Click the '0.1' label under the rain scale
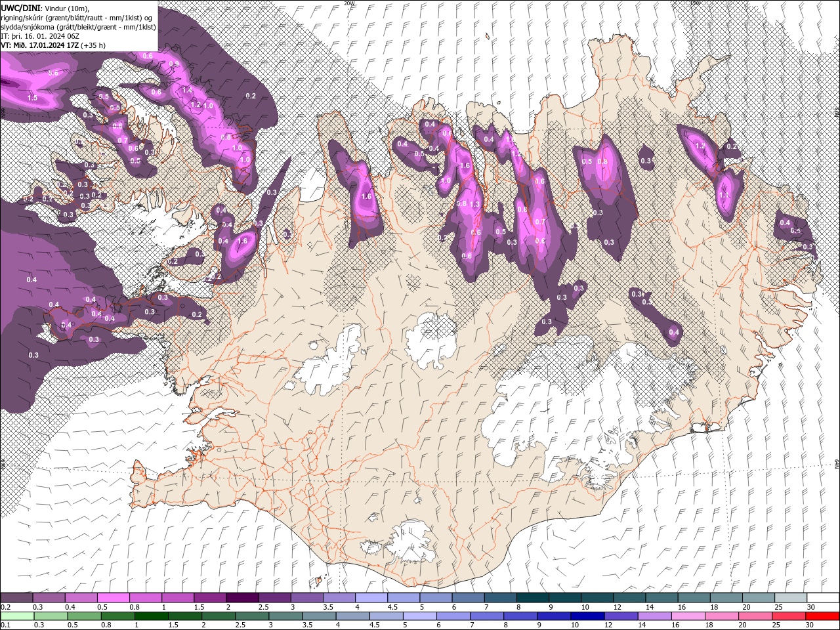This screenshot has height=630, width=840. [x=5, y=625]
